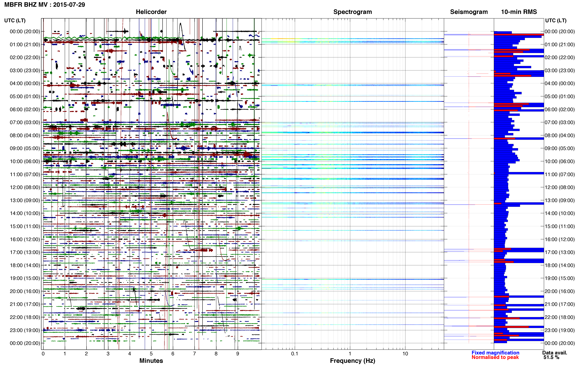Screen dimensions: 588x368
Task: Click left axis label '11:00 (07:00)'
Action: (25, 174)
